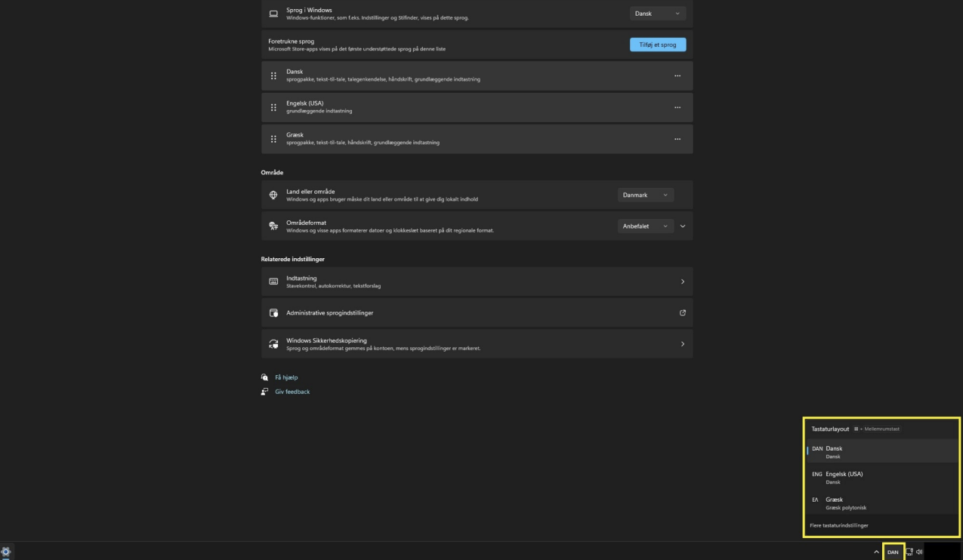Open the Indtastning settings row
Viewport: 963px width, 560px height.
tap(476, 281)
